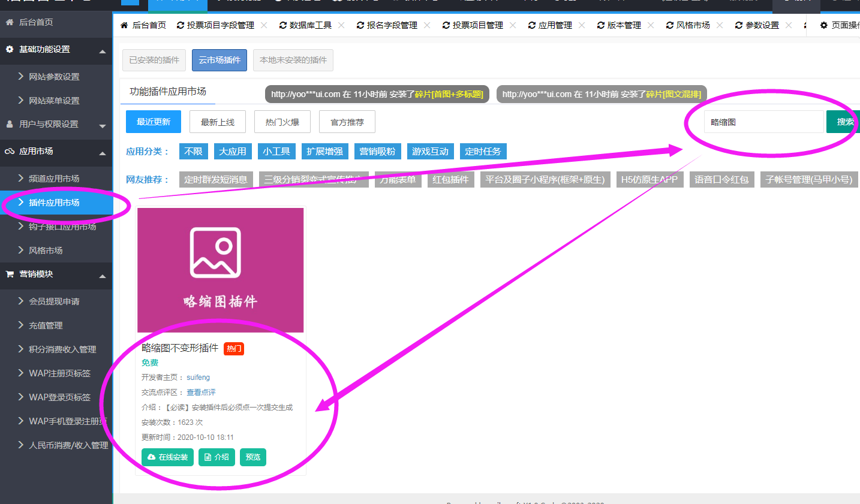Collapse the 基础功能设置 sidebar section
860x504 pixels.
[103, 51]
